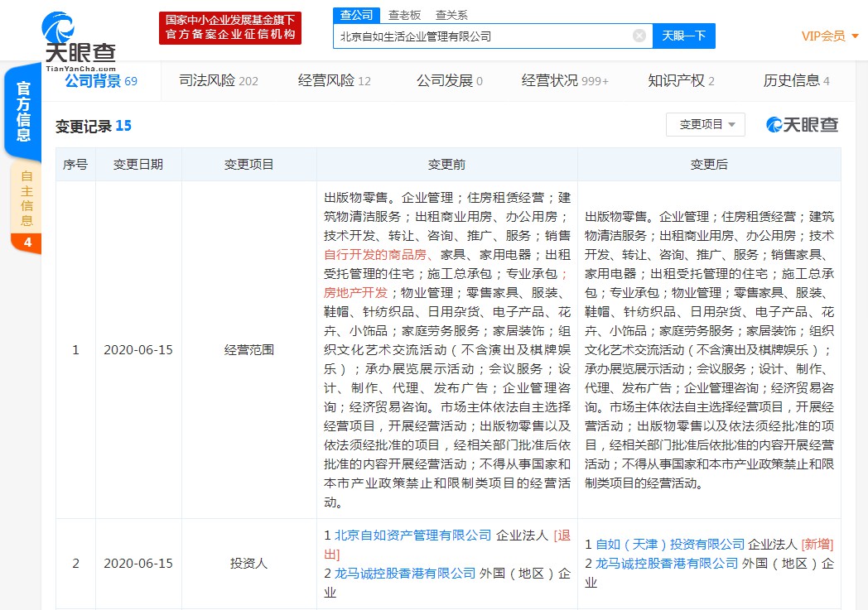The height and width of the screenshot is (610, 868).
Task: Click the 变更日期 column header
Action: pyautogui.click(x=138, y=164)
